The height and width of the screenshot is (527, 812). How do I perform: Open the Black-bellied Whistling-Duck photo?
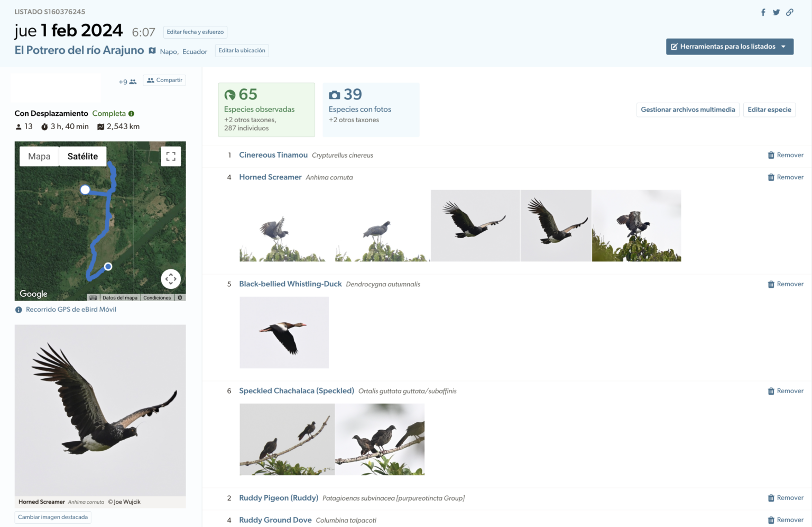pos(284,332)
